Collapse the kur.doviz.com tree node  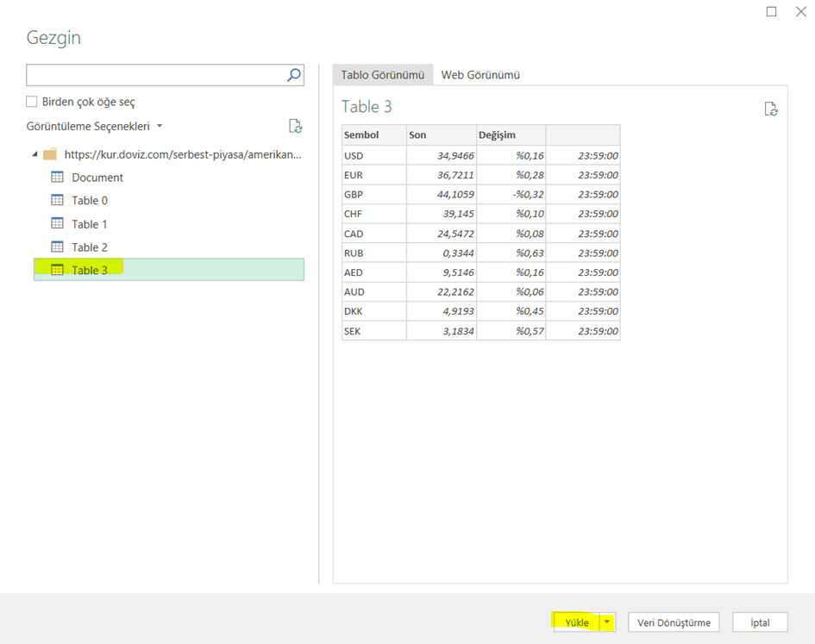tap(34, 154)
